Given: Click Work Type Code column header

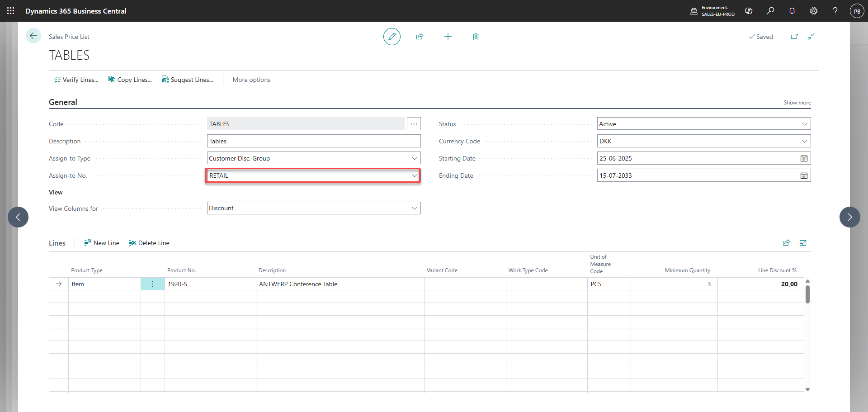Looking at the screenshot, I should pos(528,270).
